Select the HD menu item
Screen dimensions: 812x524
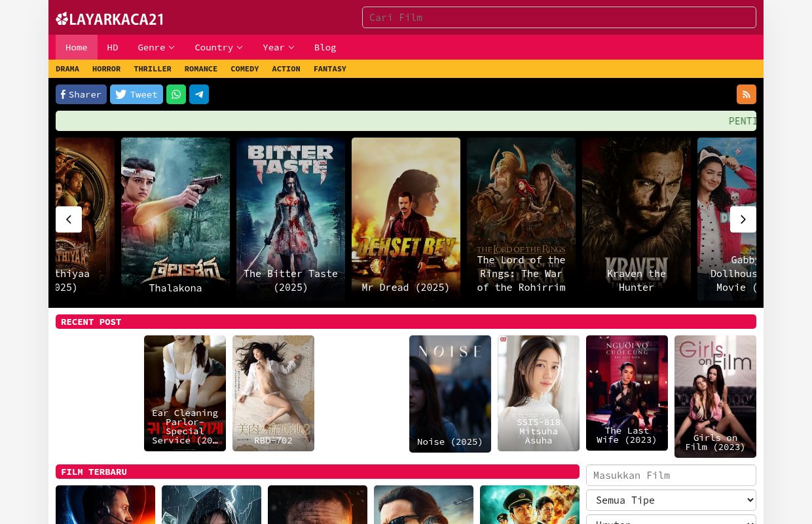click(113, 47)
